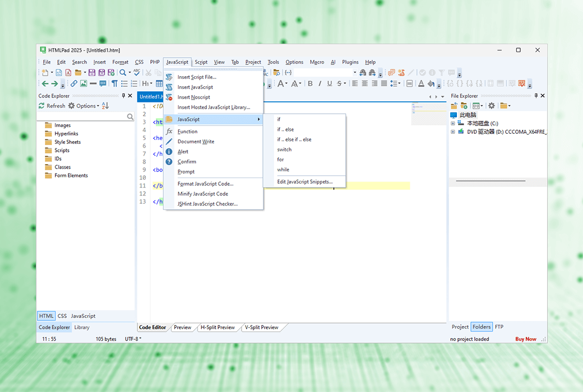Select 'if .. else' snippet
The width and height of the screenshot is (583, 392).
pyautogui.click(x=304, y=129)
